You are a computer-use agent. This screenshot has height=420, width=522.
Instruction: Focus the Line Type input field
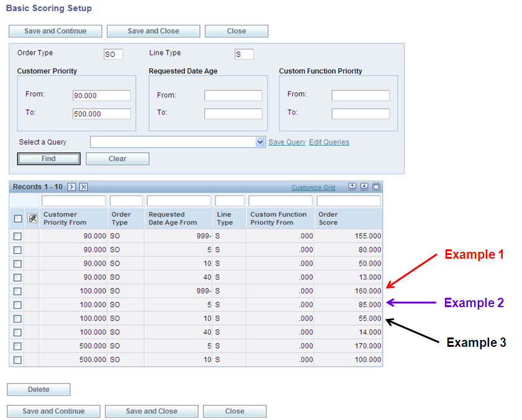pos(244,54)
